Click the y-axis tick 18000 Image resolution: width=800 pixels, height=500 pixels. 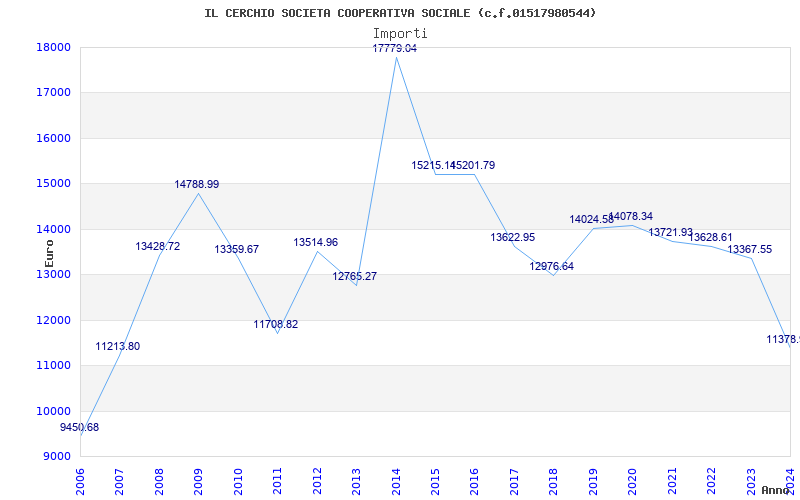point(53,47)
